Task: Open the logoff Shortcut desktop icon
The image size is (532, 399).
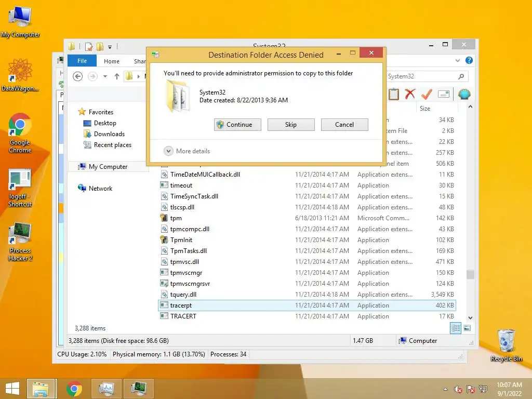Action: point(20,188)
